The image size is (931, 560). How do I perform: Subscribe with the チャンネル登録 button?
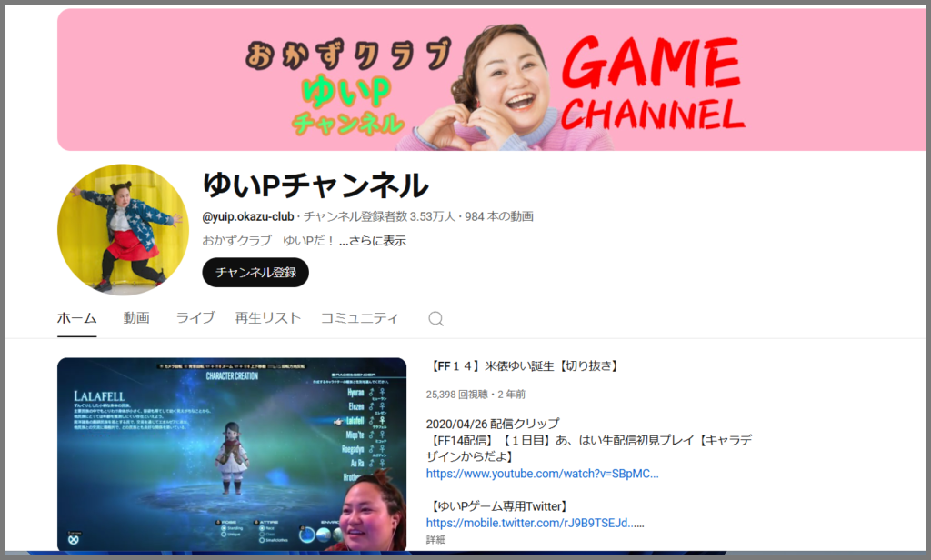[x=255, y=272]
